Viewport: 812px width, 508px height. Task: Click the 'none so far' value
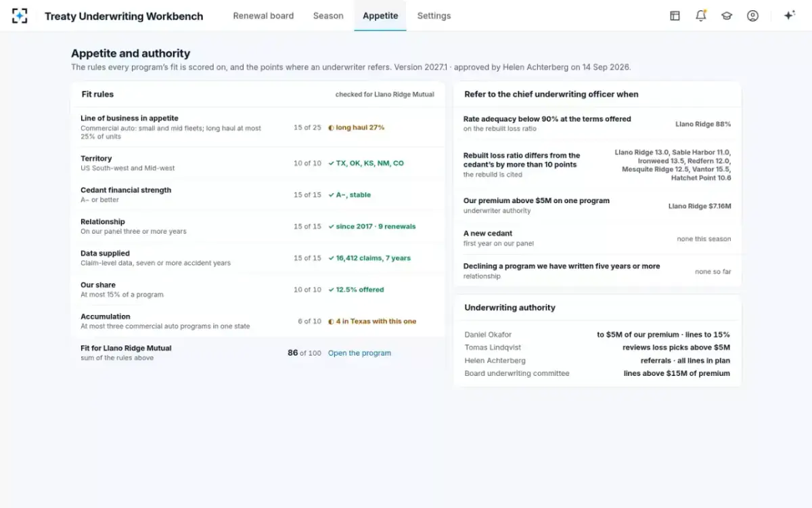point(713,272)
